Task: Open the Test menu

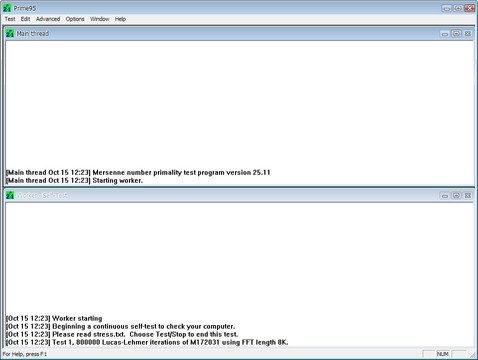Action: pyautogui.click(x=10, y=19)
